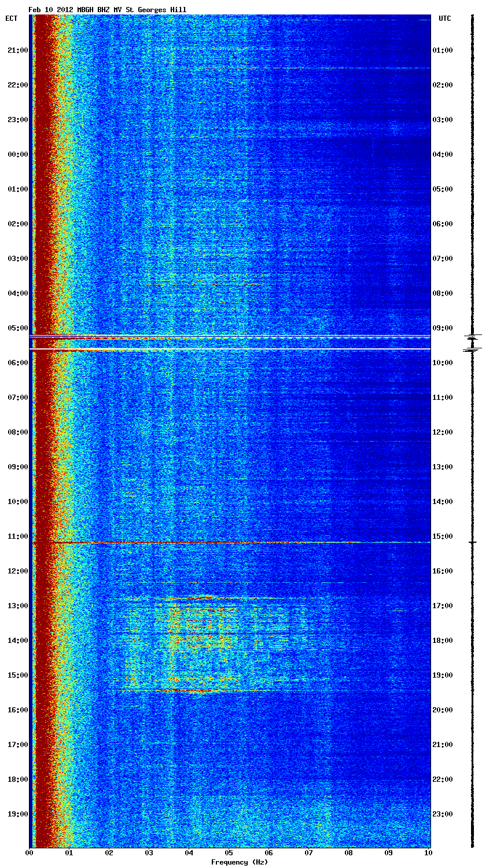Select the 05:00 label on the UTC axis
Viewport: 493px width, 868px height.
click(443, 189)
